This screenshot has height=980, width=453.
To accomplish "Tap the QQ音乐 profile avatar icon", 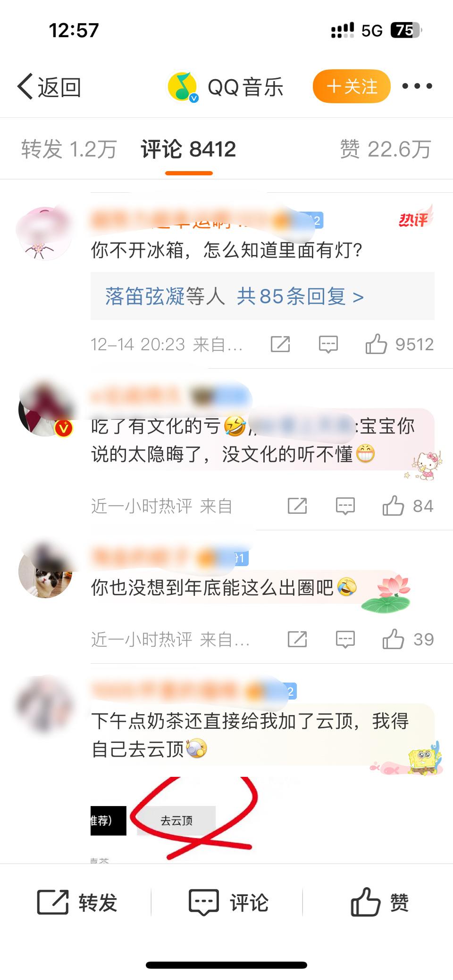I will (x=183, y=87).
